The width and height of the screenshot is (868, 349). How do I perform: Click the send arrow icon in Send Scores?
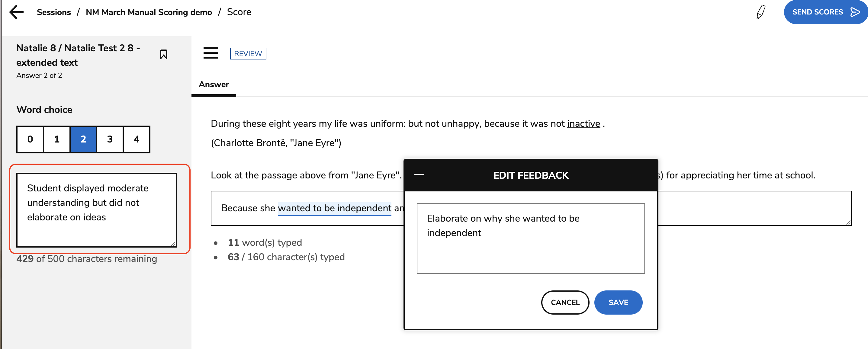click(854, 12)
